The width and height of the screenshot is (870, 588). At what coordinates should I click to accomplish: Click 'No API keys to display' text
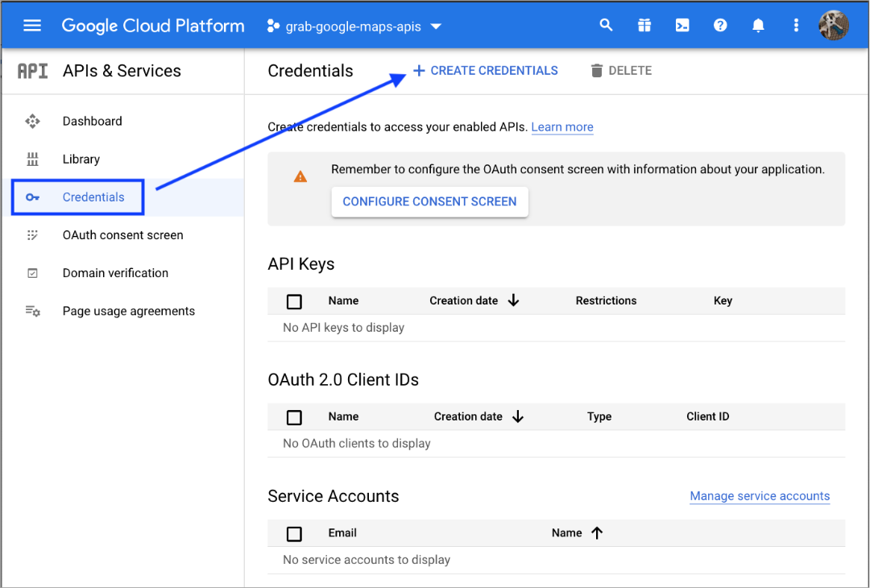(343, 328)
